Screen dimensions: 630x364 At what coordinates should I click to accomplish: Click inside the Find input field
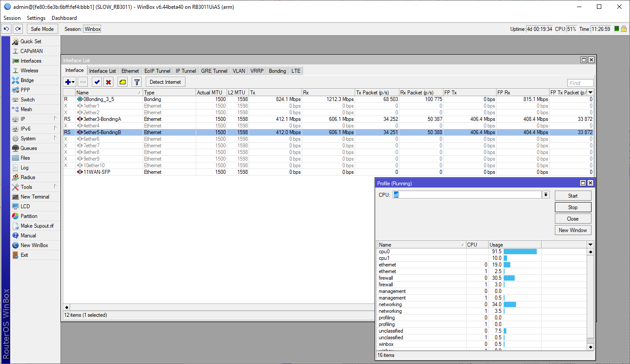click(x=580, y=83)
